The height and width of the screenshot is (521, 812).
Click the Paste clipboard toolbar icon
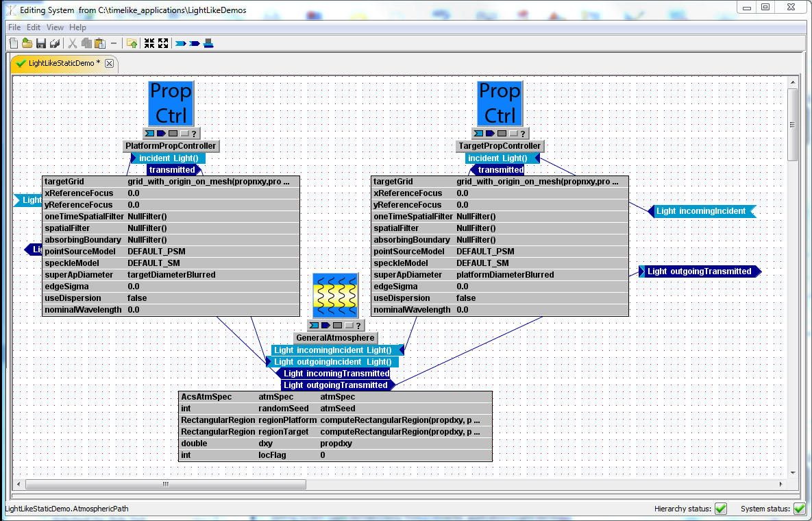pyautogui.click(x=100, y=43)
